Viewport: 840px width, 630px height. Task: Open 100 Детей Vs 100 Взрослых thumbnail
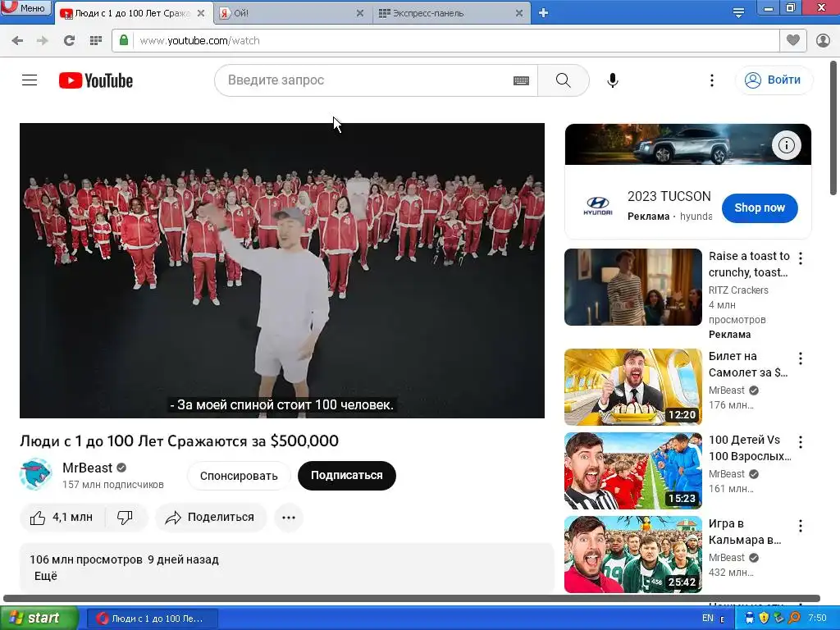[633, 471]
